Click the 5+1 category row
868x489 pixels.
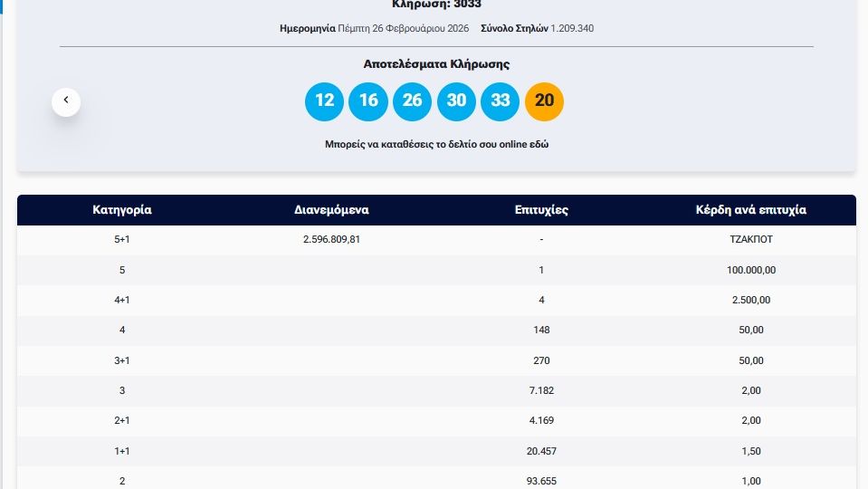(122, 240)
